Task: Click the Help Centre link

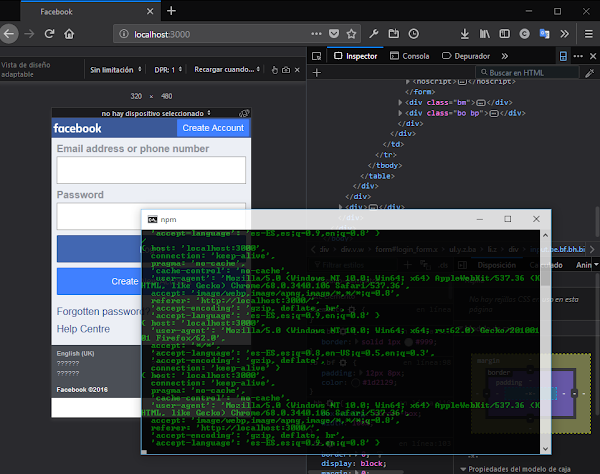Action: click(83, 329)
